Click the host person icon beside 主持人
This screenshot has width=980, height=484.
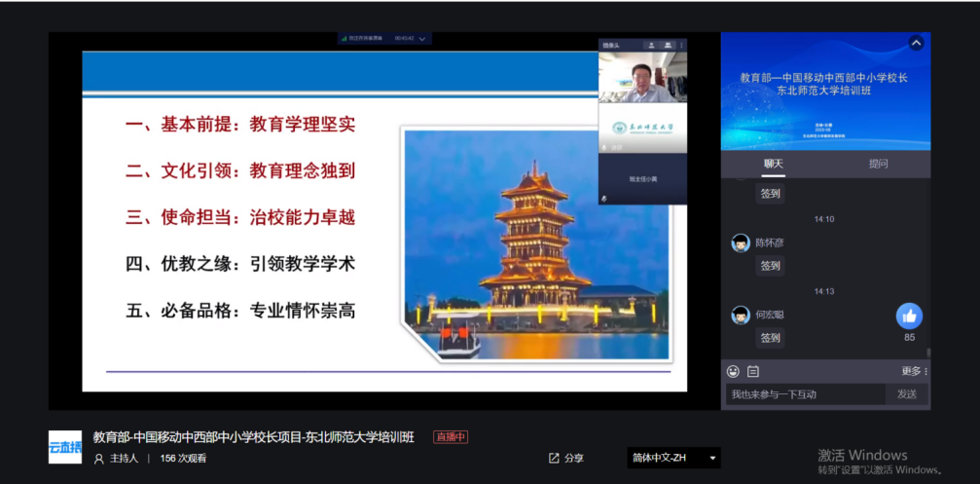point(98,459)
